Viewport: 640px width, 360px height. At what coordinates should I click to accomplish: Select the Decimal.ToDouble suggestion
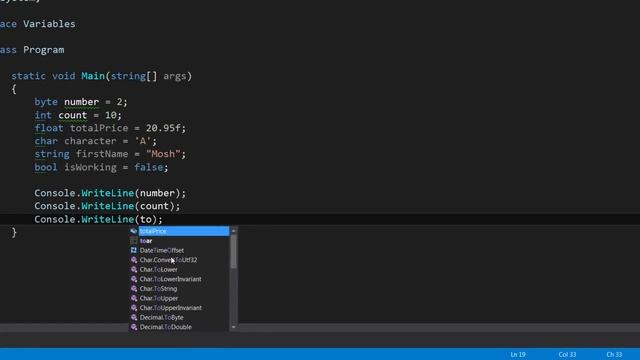(165, 327)
